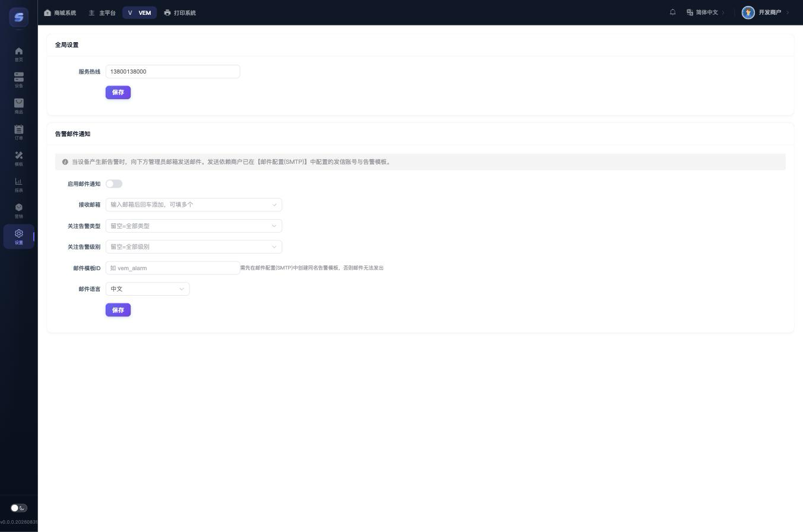This screenshot has width=803, height=532.
Task: Open the 模板 templates sidebar icon
Action: [x=18, y=159]
